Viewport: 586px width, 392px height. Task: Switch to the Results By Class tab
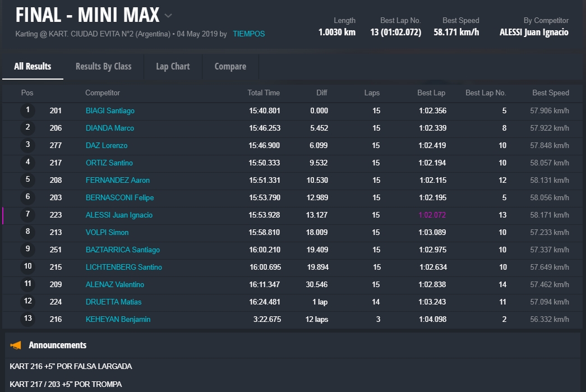pyautogui.click(x=103, y=66)
